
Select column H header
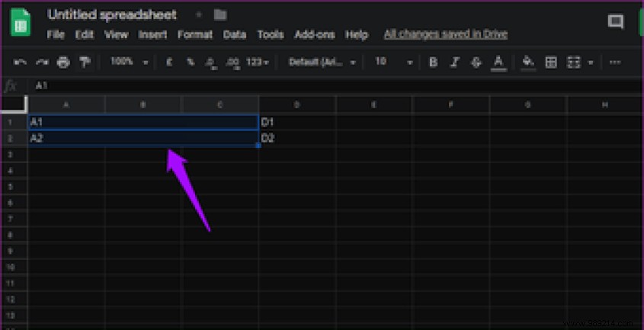(x=605, y=105)
